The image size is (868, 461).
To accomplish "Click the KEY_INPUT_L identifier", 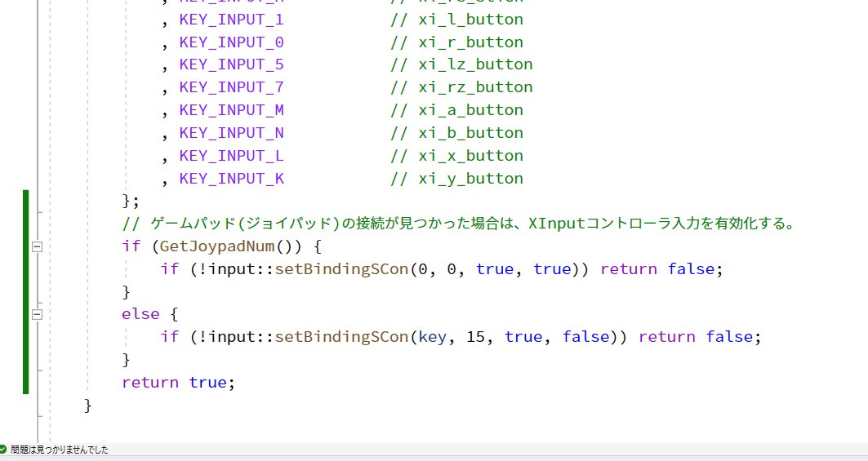I will [x=231, y=156].
